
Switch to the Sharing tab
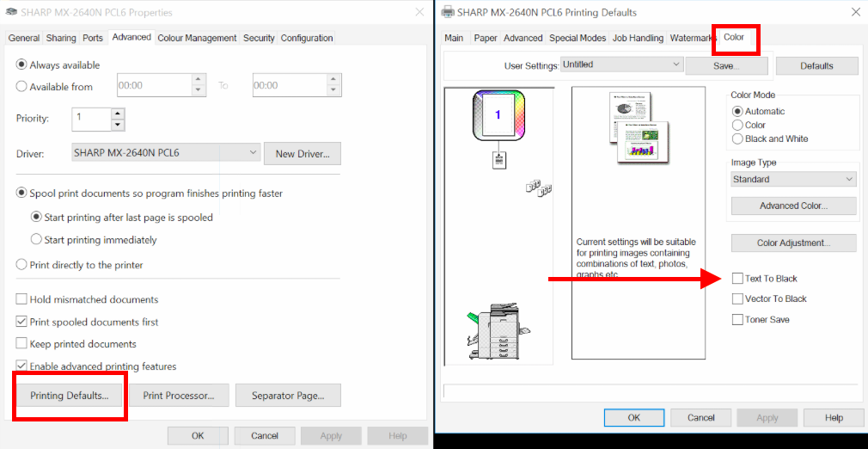(61, 38)
